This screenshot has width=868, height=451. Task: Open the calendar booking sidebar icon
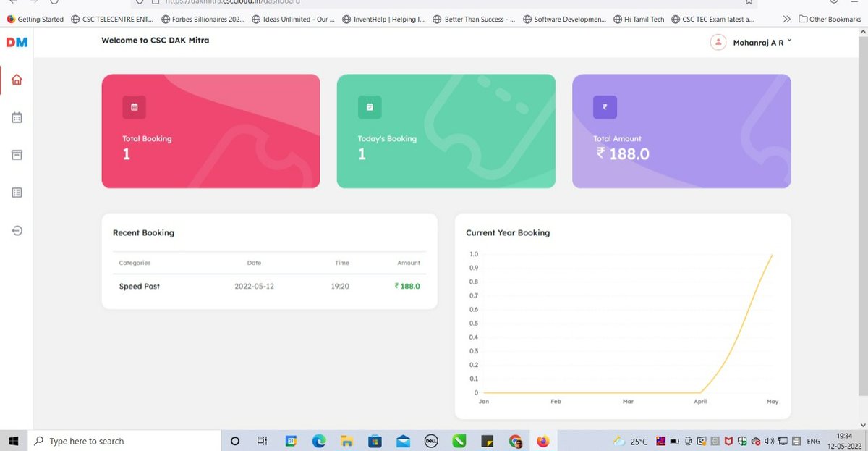pyautogui.click(x=17, y=117)
